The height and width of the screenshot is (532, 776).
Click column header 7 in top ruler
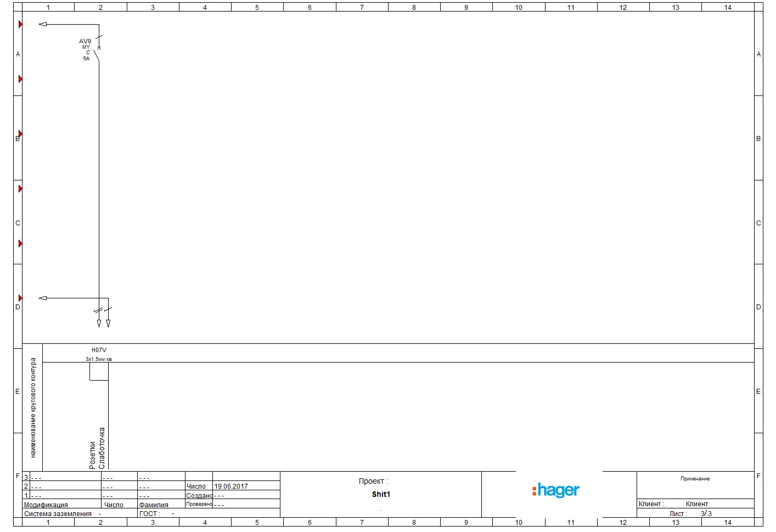pyautogui.click(x=362, y=7)
